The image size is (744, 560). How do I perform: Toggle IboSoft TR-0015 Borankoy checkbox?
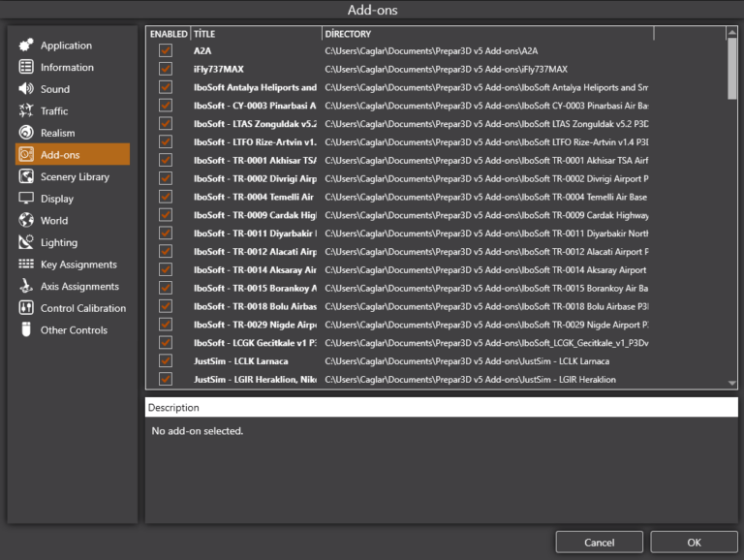[165, 288]
